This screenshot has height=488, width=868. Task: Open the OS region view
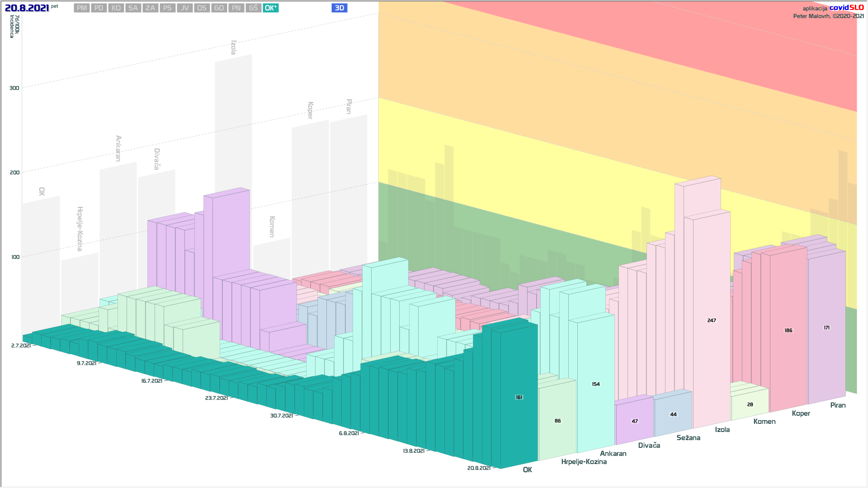[x=202, y=8]
